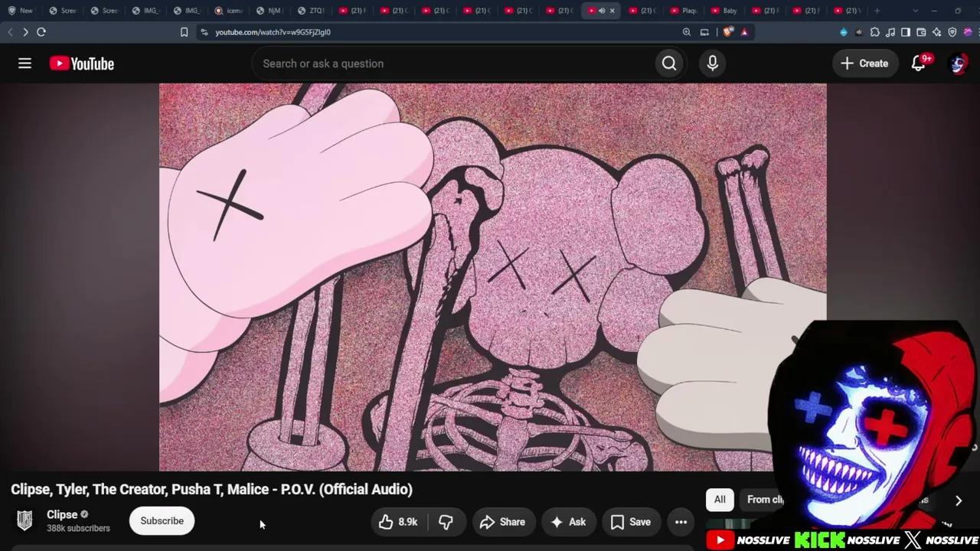Open a new browser tab
Image resolution: width=980 pixels, height=551 pixels.
[877, 11]
